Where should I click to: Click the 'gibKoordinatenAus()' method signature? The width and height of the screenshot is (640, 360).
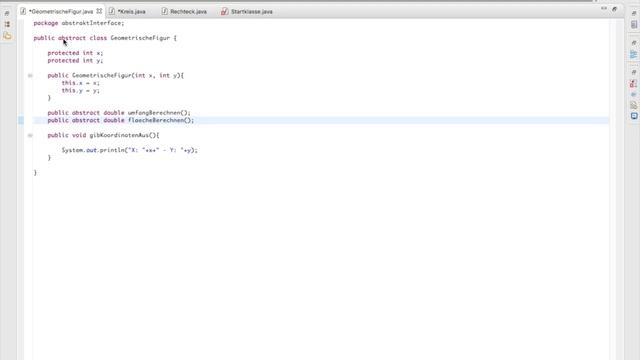point(103,136)
